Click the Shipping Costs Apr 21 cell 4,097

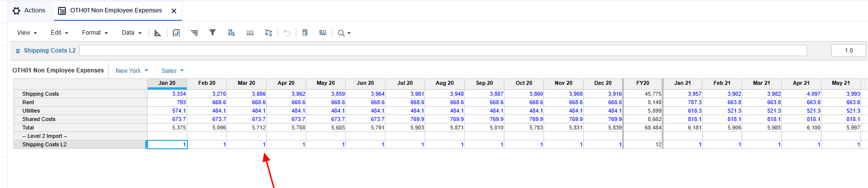[802, 94]
